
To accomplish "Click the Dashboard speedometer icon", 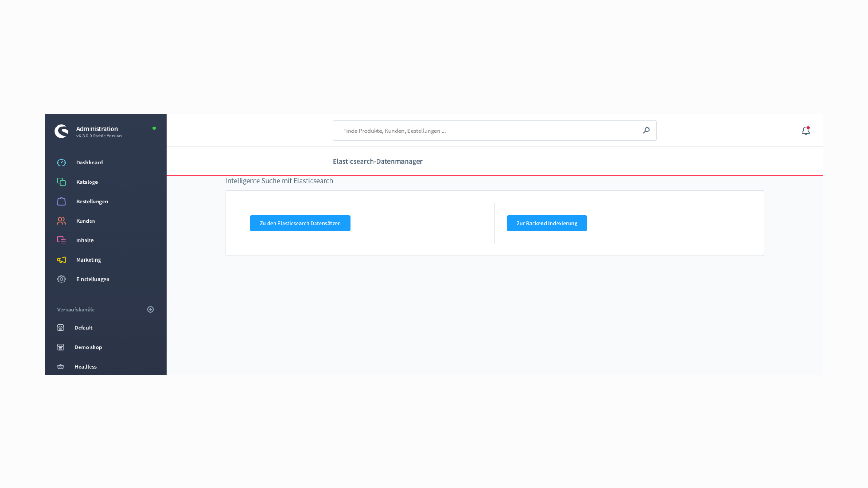I will (61, 163).
